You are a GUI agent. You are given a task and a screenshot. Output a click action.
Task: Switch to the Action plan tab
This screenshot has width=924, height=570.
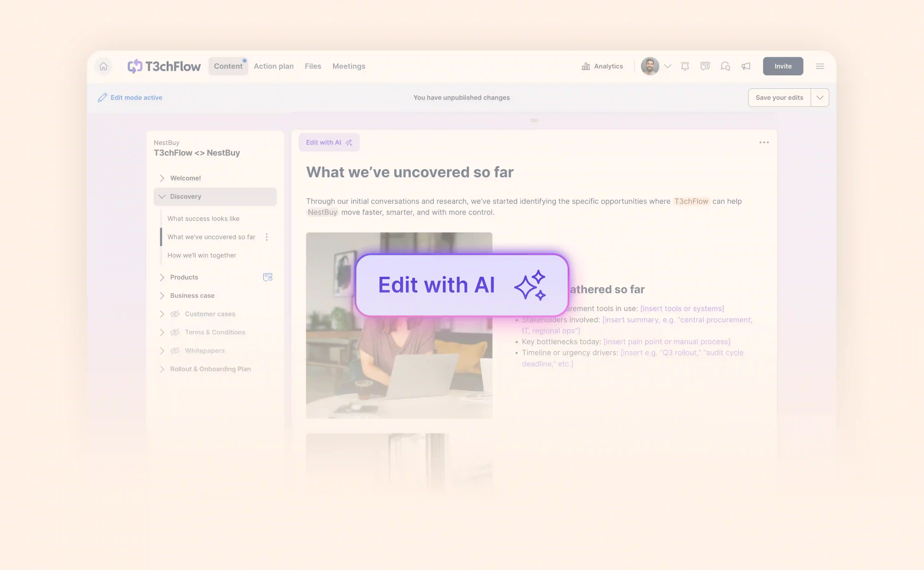tap(274, 66)
